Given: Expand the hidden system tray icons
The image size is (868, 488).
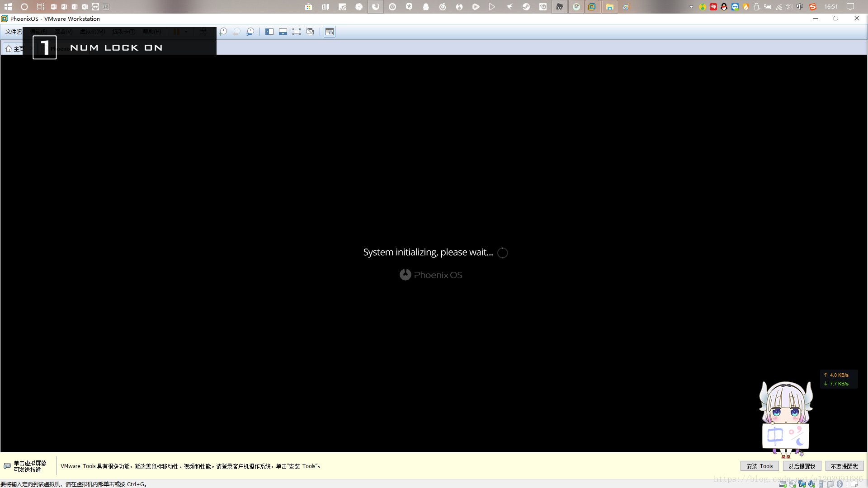Looking at the screenshot, I should point(691,7).
